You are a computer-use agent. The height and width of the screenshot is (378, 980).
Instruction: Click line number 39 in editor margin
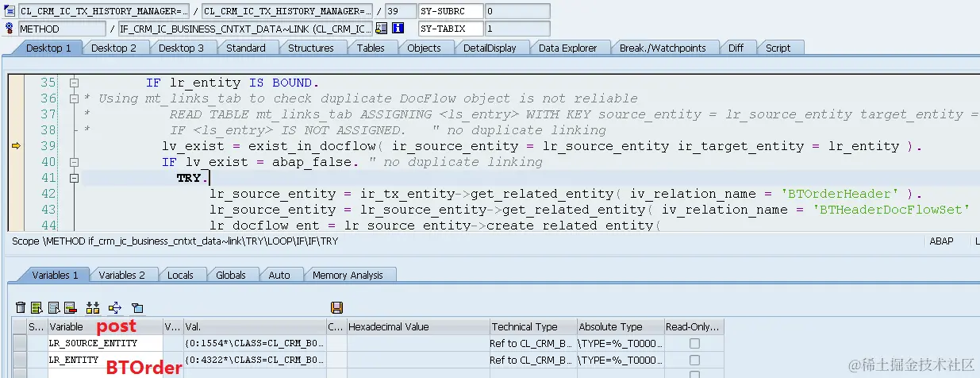point(48,146)
